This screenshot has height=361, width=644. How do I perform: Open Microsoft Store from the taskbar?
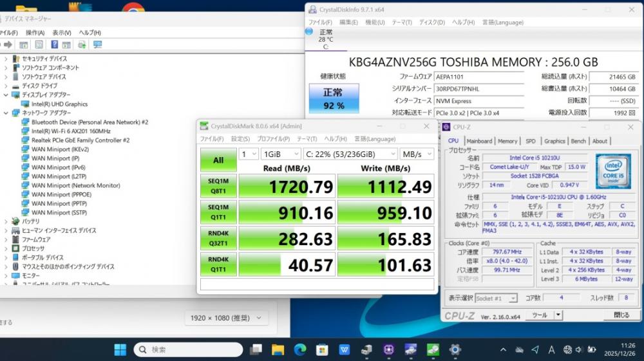(x=321, y=349)
